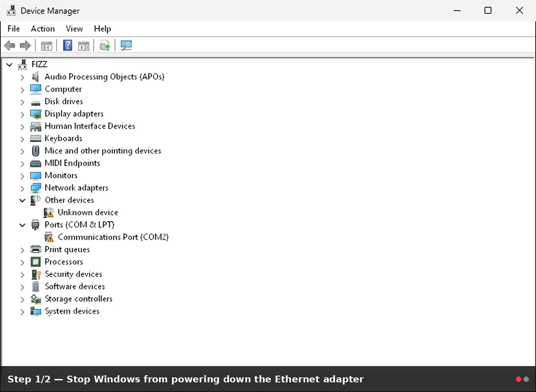Expand the Software devices category
The image size is (536, 392).
pos(22,287)
